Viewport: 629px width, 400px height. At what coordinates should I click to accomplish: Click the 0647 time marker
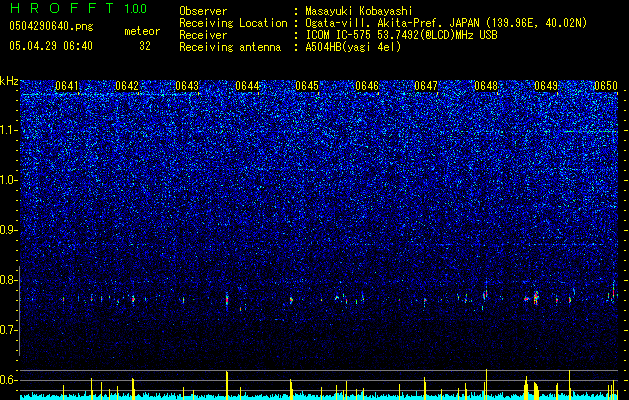point(426,86)
